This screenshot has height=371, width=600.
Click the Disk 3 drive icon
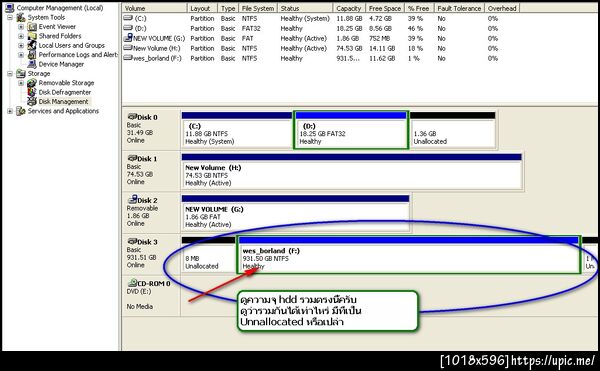point(132,241)
